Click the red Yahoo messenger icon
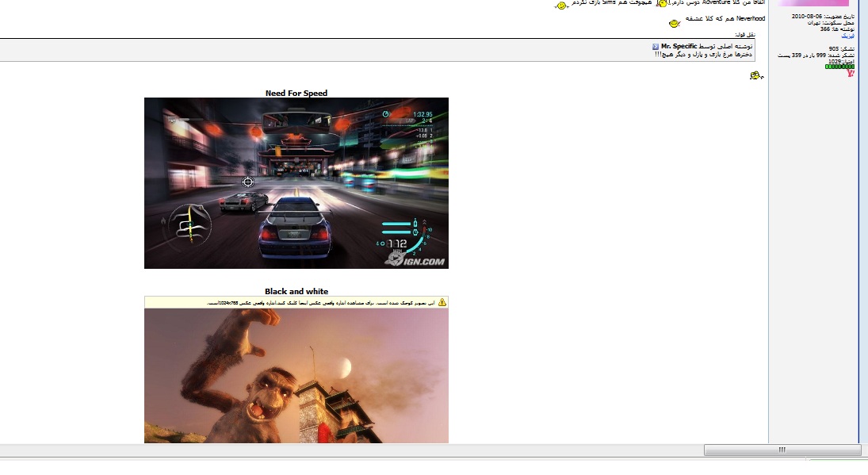868x475 pixels. tap(851, 72)
